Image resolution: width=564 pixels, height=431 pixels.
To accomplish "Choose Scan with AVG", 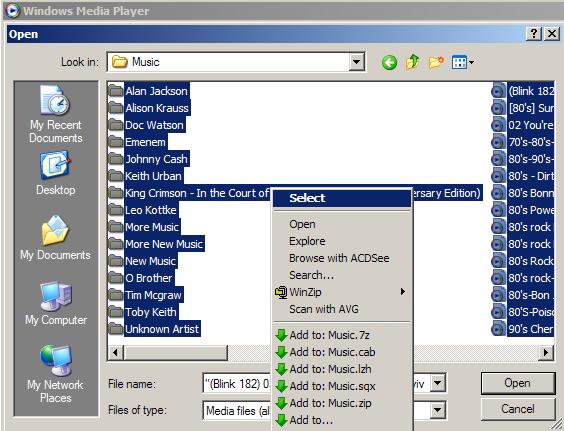I will coord(342,309).
